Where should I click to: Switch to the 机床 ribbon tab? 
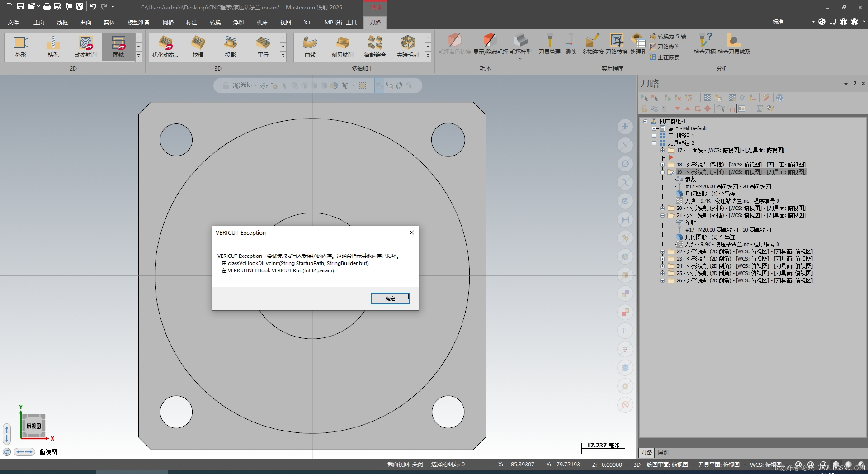262,22
